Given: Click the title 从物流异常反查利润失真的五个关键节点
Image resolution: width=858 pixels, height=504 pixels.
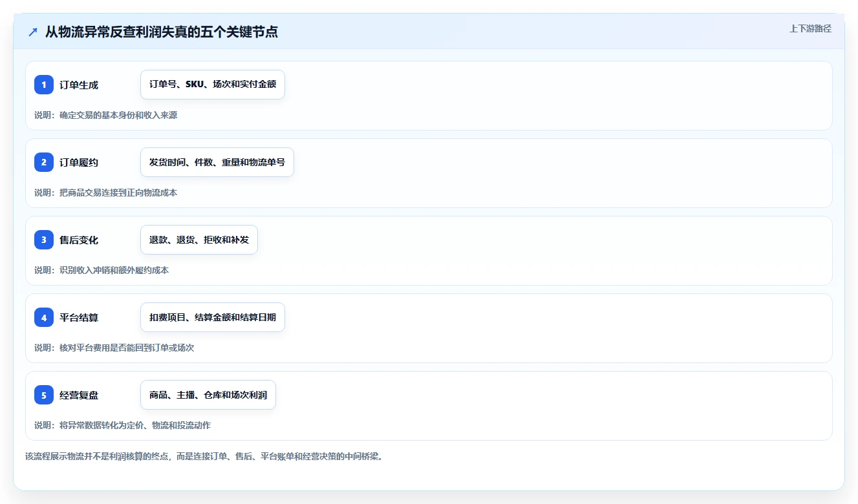Looking at the screenshot, I should tap(162, 32).
